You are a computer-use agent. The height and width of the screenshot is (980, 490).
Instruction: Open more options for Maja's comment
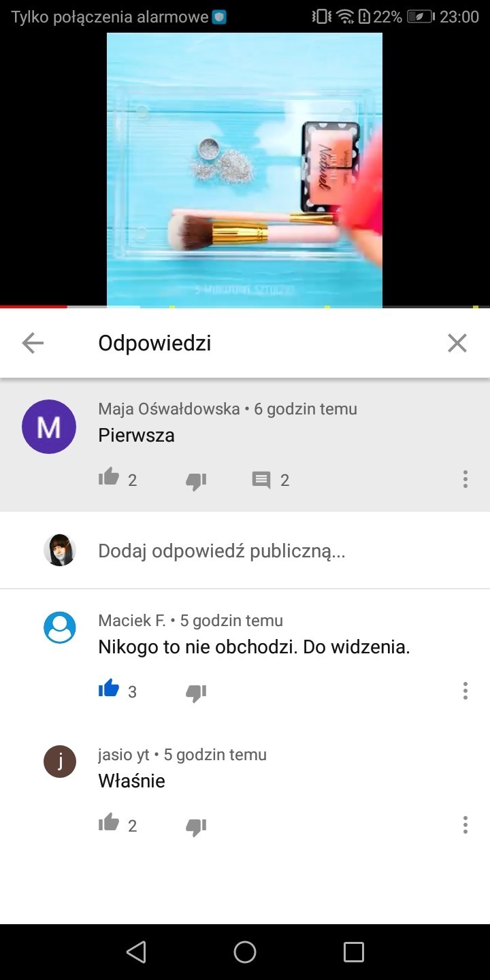pos(465,479)
